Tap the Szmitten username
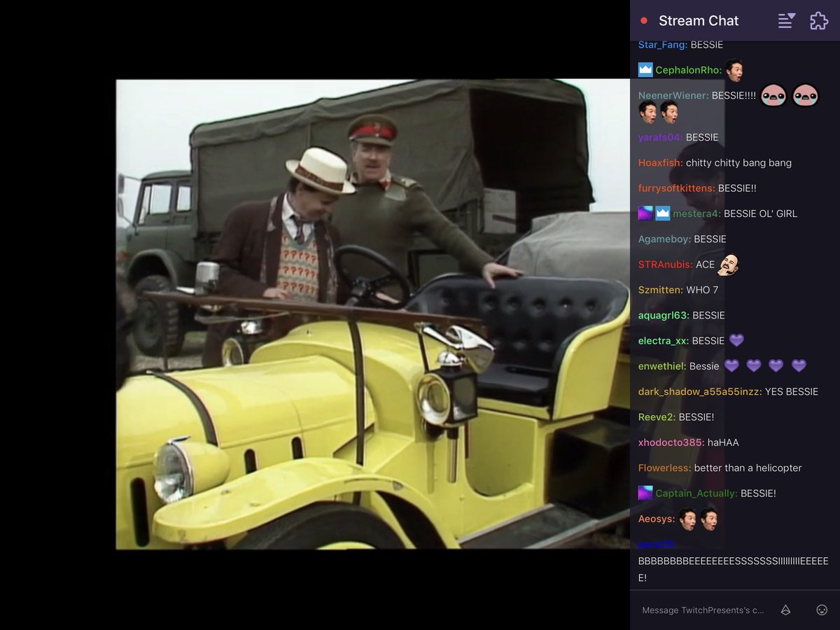840x630 pixels. coord(661,290)
